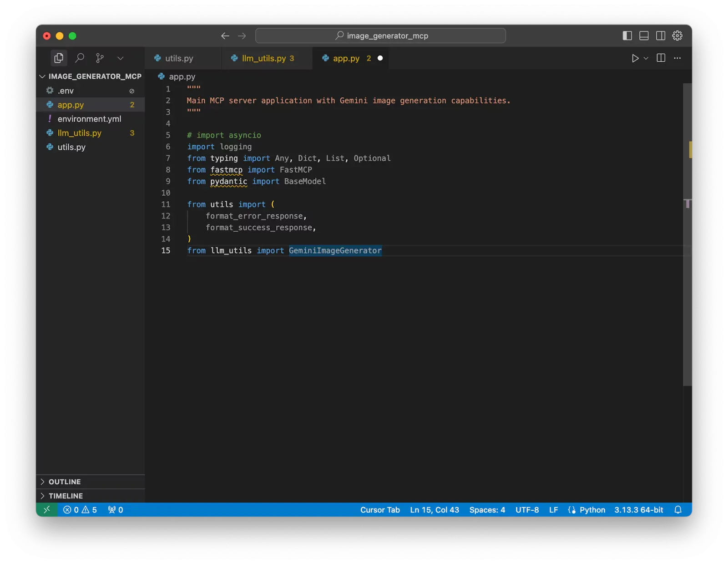The height and width of the screenshot is (564, 728).
Task: Click the Python braces icon in status bar
Action: click(x=572, y=510)
